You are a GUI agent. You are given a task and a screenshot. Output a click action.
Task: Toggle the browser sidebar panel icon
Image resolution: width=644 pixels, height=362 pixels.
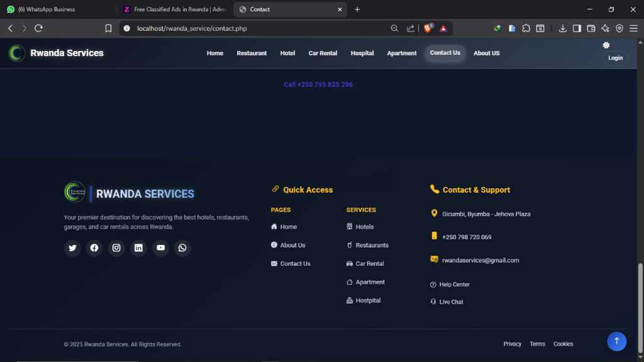point(577,28)
